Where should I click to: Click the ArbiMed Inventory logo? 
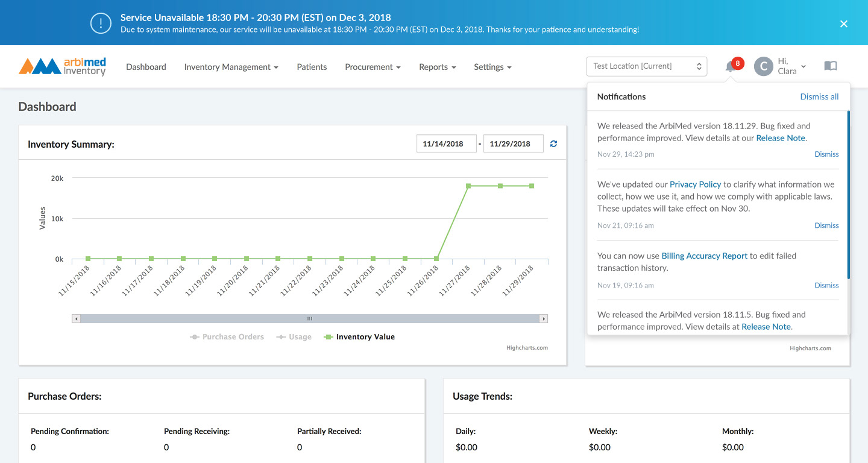click(63, 66)
